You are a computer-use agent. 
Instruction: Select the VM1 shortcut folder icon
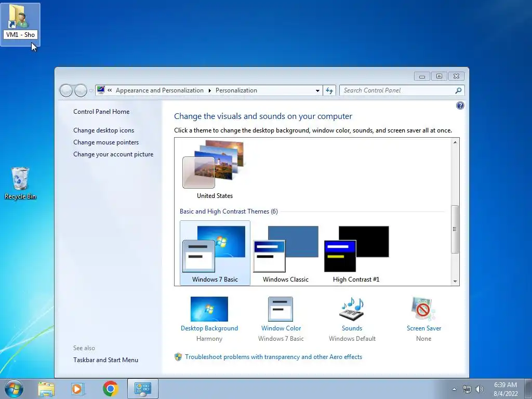tap(20, 24)
